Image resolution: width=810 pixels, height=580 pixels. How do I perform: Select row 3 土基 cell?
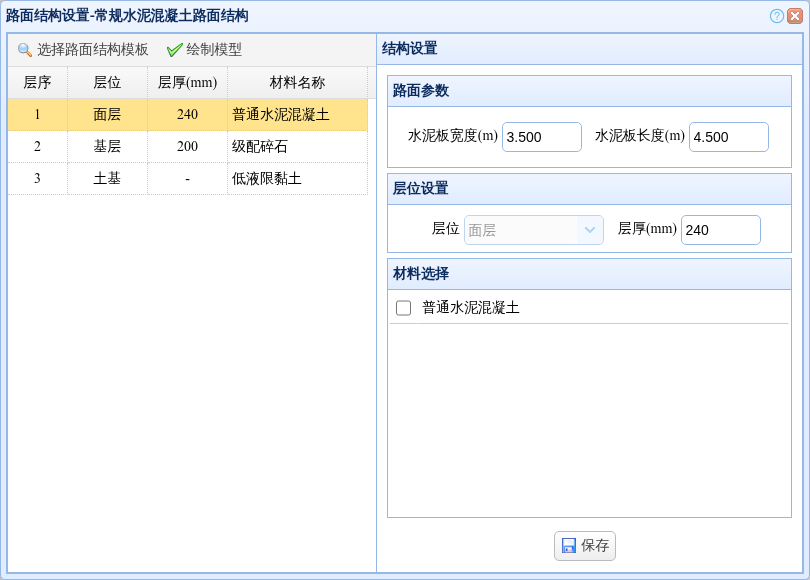[x=107, y=179]
